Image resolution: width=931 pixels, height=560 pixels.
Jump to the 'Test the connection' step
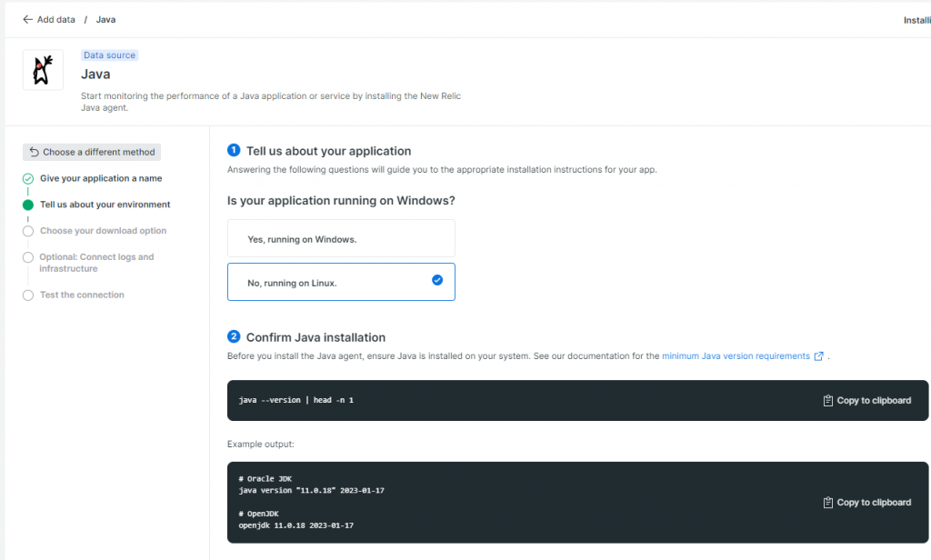(x=82, y=295)
